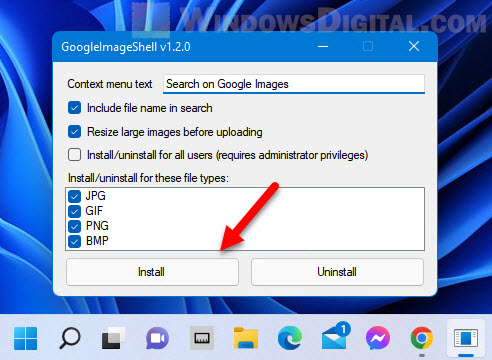Close the GoogleImageShell window
Image resolution: width=492 pixels, height=360 pixels.
click(x=414, y=46)
